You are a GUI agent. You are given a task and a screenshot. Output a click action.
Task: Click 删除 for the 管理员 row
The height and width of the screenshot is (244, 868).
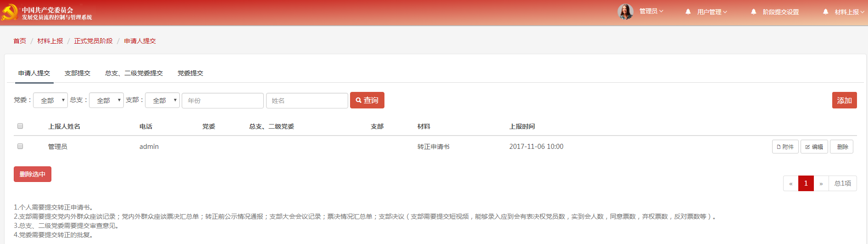[x=842, y=147]
